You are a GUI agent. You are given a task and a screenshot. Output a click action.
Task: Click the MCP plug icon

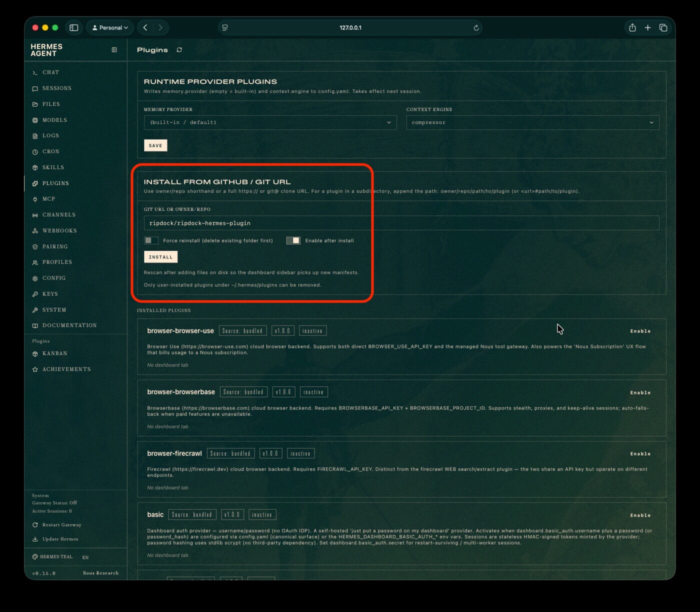click(35, 199)
